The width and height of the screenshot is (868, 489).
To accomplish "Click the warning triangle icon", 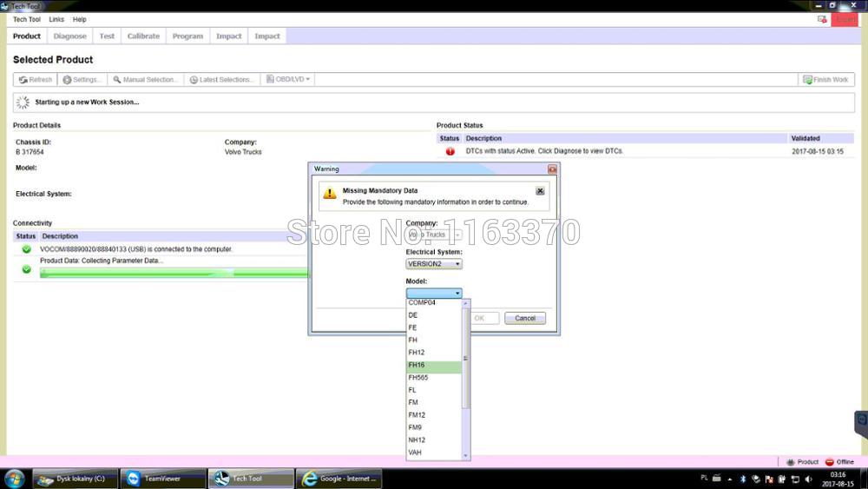I will [x=330, y=194].
